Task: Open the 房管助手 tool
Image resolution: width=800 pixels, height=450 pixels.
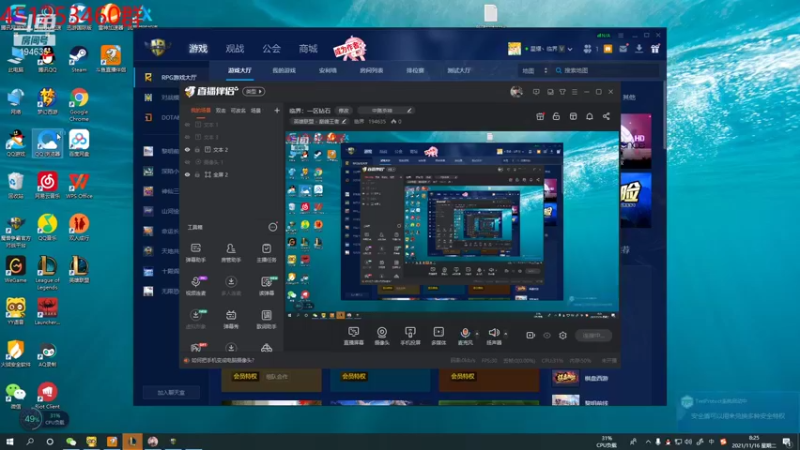Action: click(x=231, y=253)
